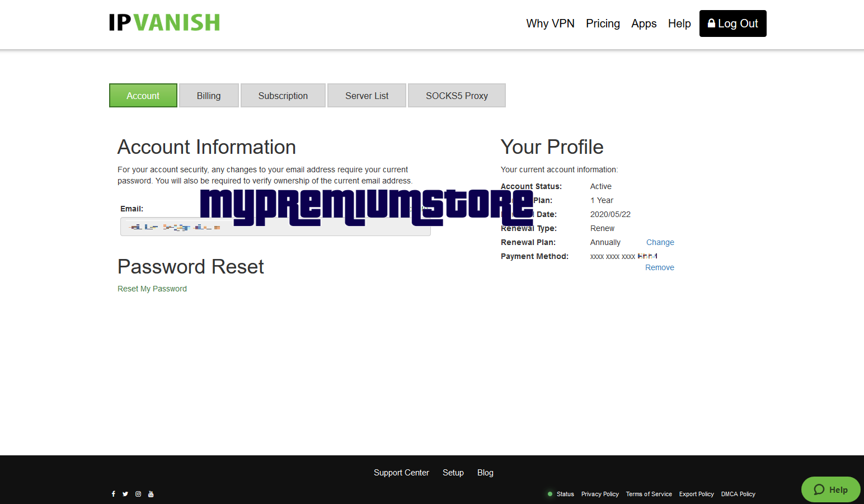Open the Help chat bubble widget

pyautogui.click(x=831, y=489)
